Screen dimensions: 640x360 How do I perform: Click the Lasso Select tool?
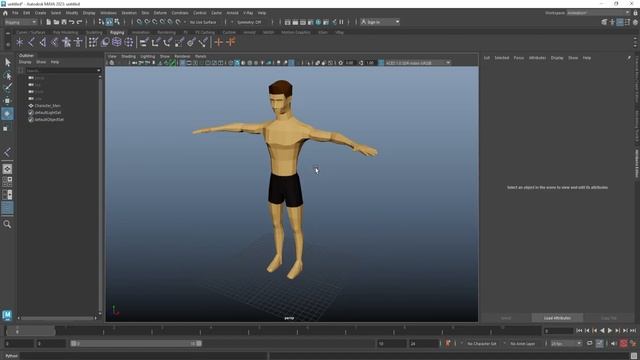(7, 75)
